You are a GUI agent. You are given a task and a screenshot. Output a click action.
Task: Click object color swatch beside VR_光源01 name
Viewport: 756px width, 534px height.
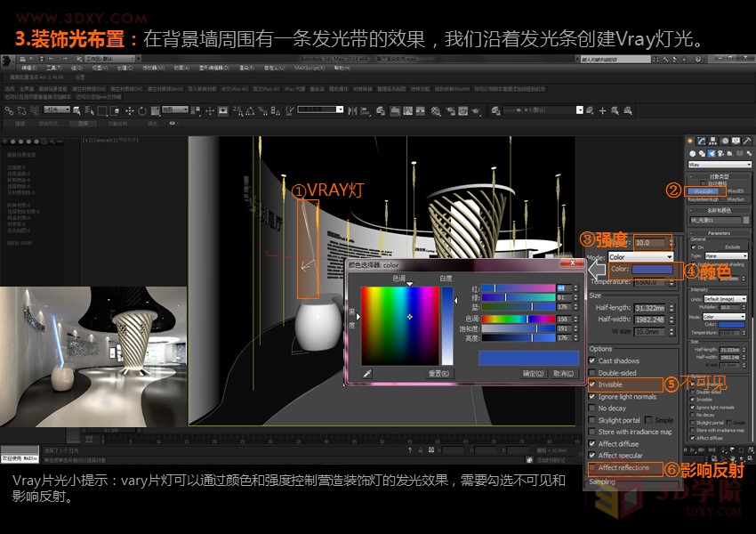point(746,220)
